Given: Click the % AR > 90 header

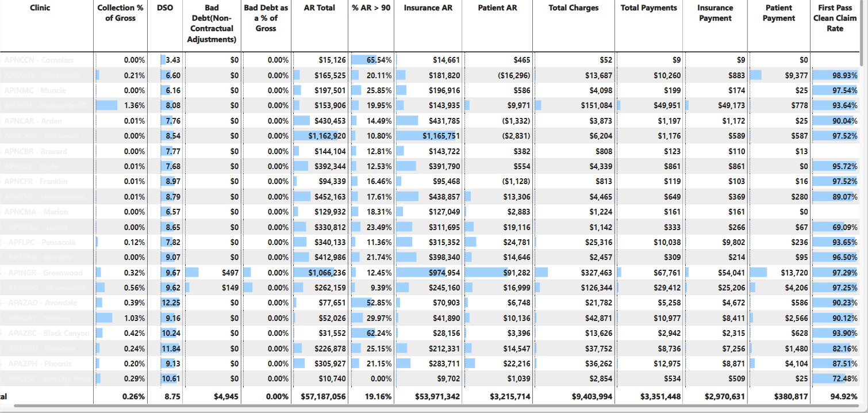Looking at the screenshot, I should pyautogui.click(x=371, y=8).
